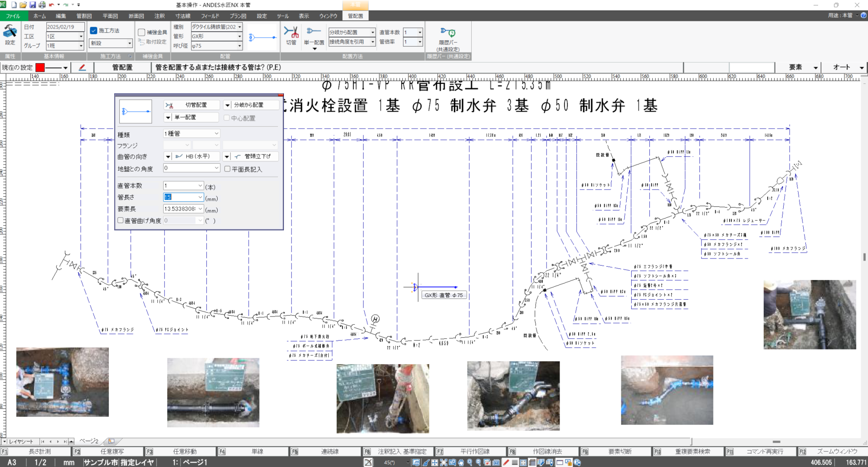This screenshot has width=868, height=467.
Task: Click the red pen icon beside line style
Action: (x=82, y=68)
